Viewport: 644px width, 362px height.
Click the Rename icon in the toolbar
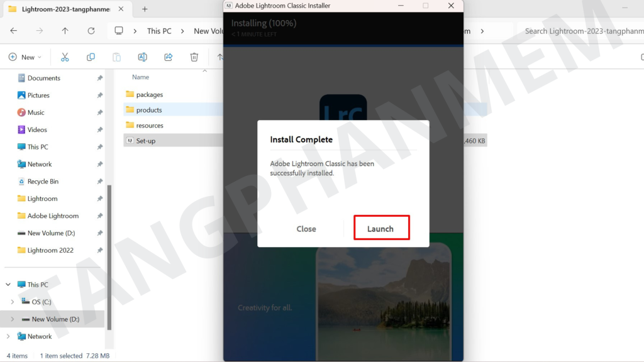(142, 57)
